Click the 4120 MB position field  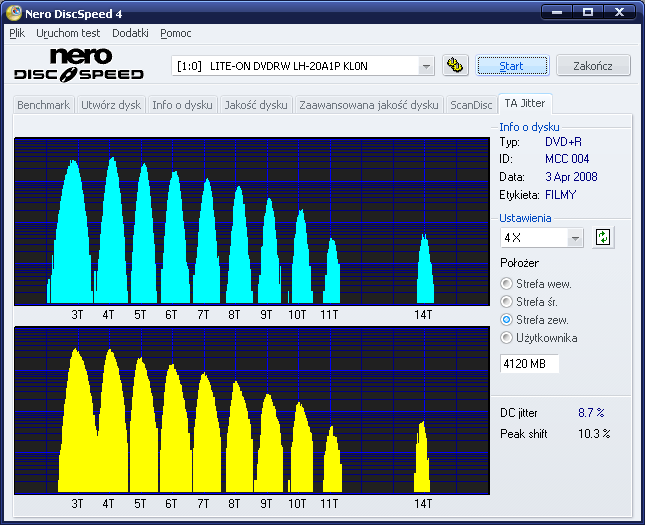point(529,364)
